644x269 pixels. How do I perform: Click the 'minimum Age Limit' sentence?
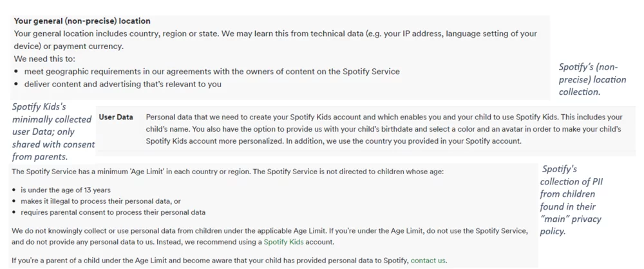click(x=227, y=172)
